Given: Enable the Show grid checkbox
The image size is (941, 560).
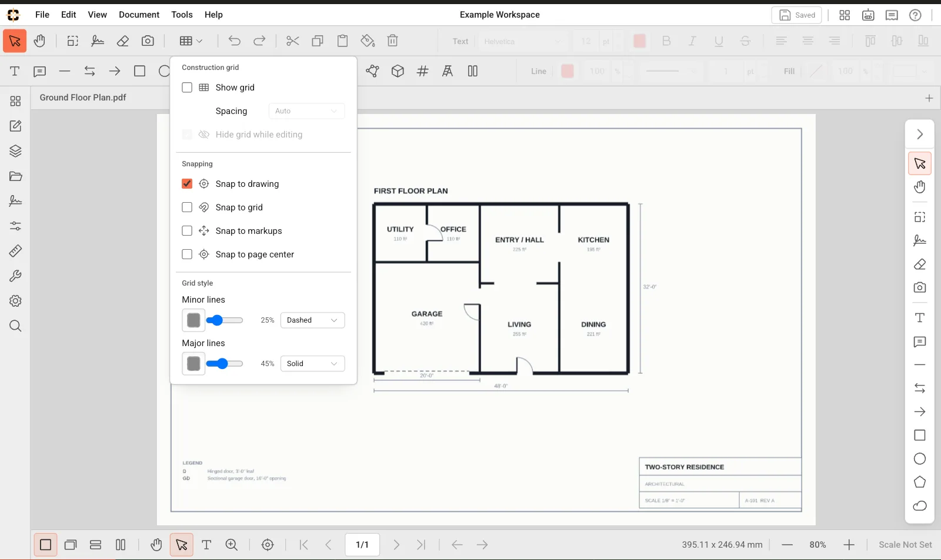Looking at the screenshot, I should (187, 88).
